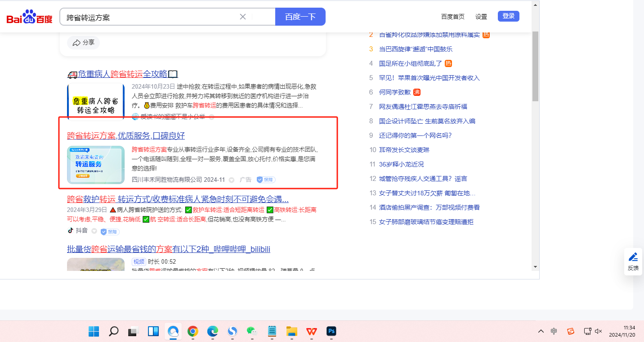
Task: Launch WeChat from the taskbar
Action: tap(252, 332)
